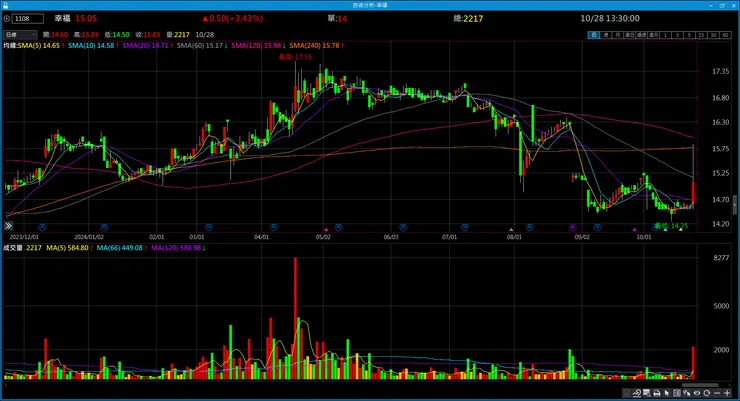Select the daily 日 period button
This screenshot has width=740, height=401.
point(594,35)
